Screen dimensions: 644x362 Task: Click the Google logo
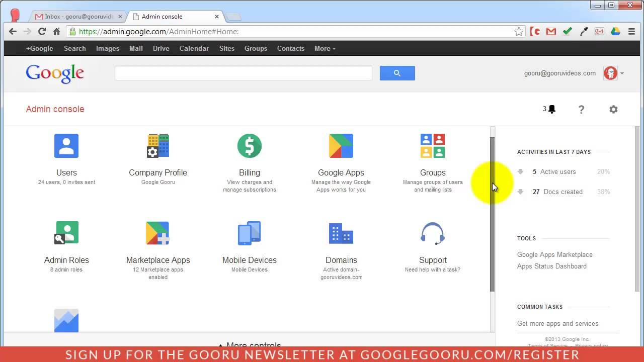click(x=55, y=73)
